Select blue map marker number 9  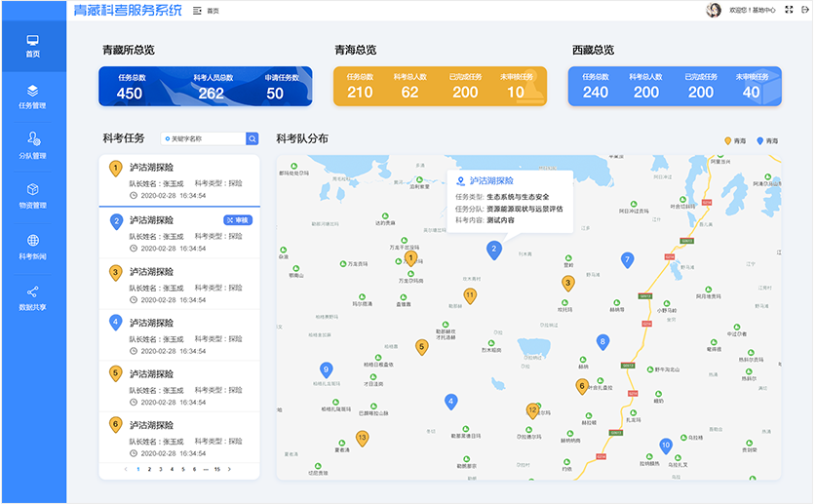pyautogui.click(x=327, y=370)
